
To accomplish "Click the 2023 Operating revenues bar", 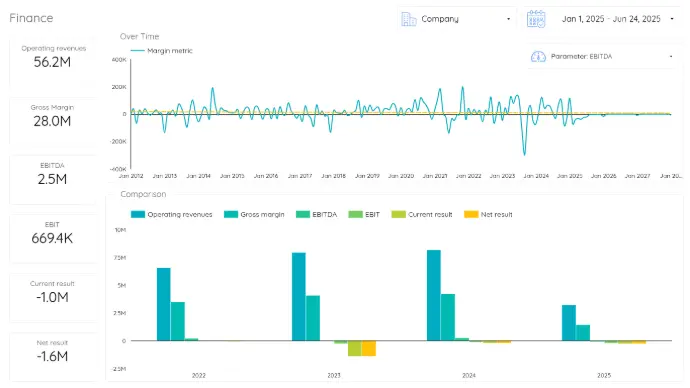I will pyautogui.click(x=299, y=296).
